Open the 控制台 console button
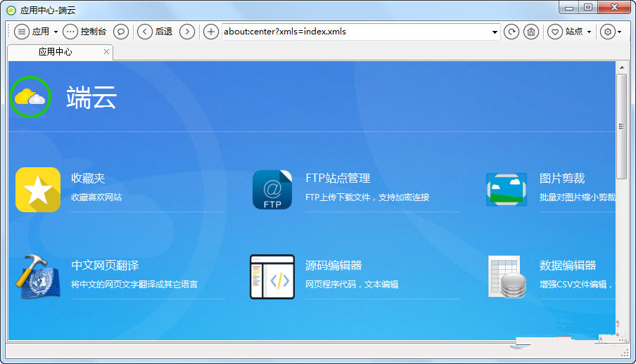Screen dimensions: 636x364 [x=85, y=32]
